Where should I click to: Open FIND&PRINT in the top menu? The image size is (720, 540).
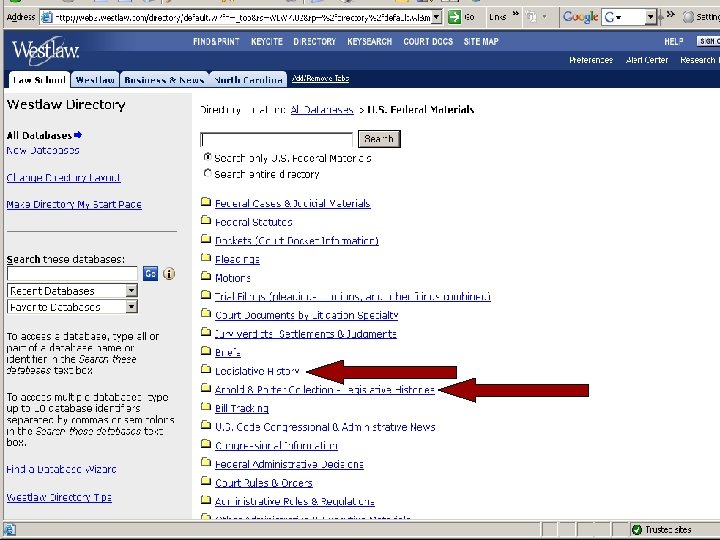[216, 42]
